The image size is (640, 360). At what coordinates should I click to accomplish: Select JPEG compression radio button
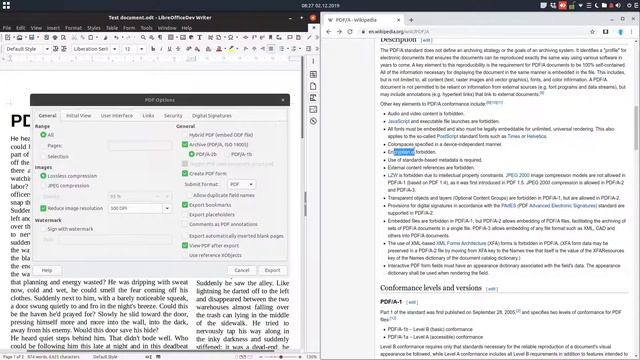(43, 186)
